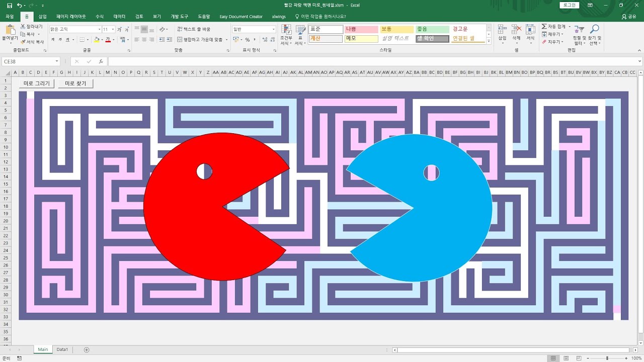Click the Format Painter (서식 복사) brush
The image size is (644, 362).
(23, 42)
